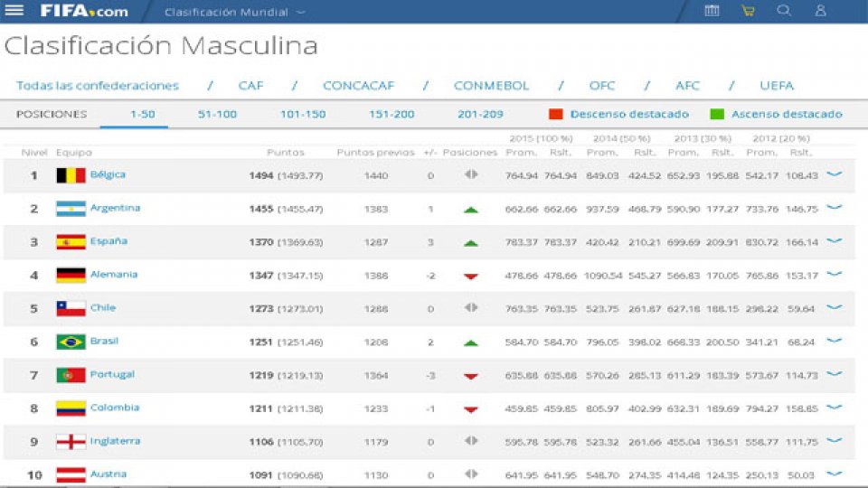
Task: Open the hamburger menu icon
Action: click(x=14, y=11)
